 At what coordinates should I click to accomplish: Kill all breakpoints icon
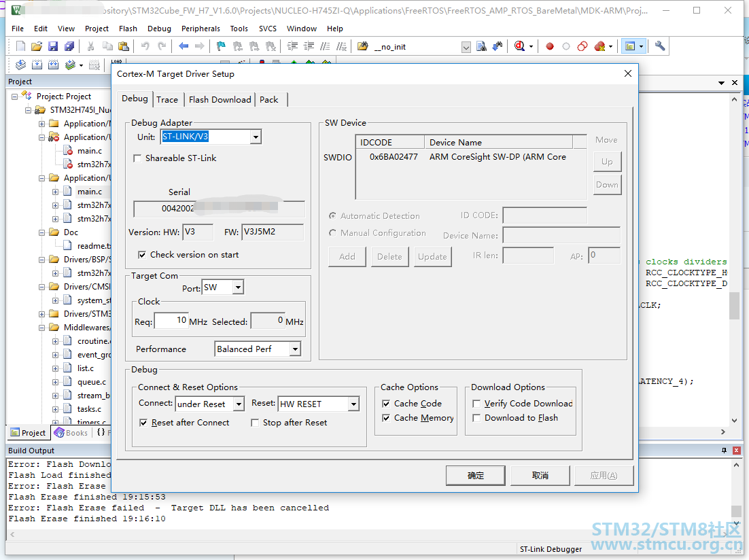[599, 46]
